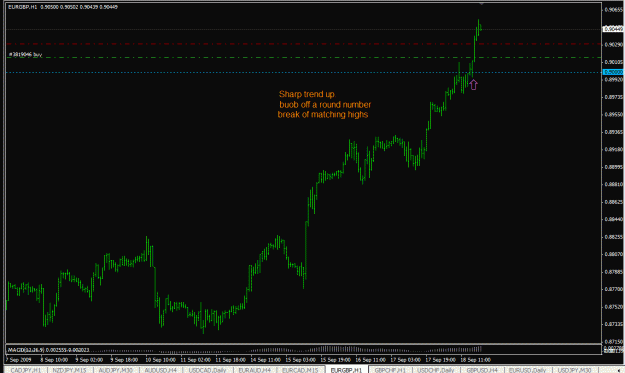Click the 0.88995 price scale label
Image resolution: width=625 pixels, height=373 pixels.
(x=613, y=167)
